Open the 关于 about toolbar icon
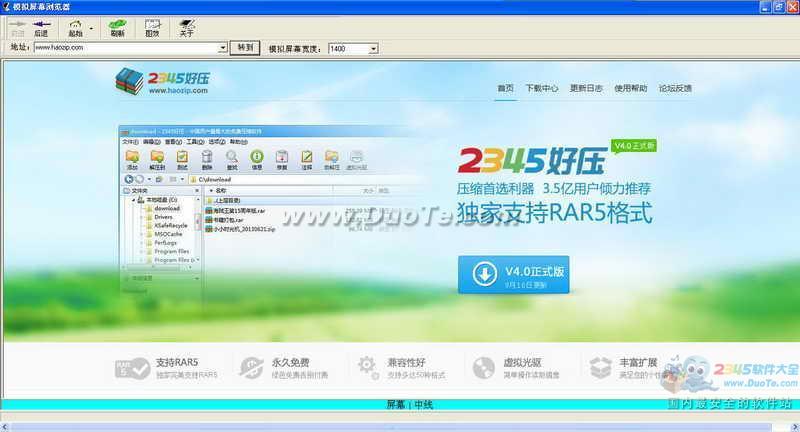Viewport: 800px width, 432px height. click(x=187, y=24)
